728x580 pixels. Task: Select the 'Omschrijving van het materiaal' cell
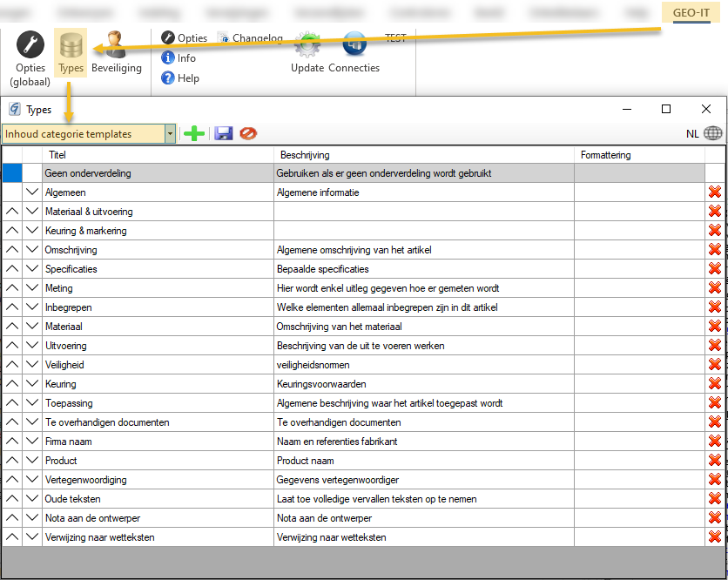[x=424, y=327]
